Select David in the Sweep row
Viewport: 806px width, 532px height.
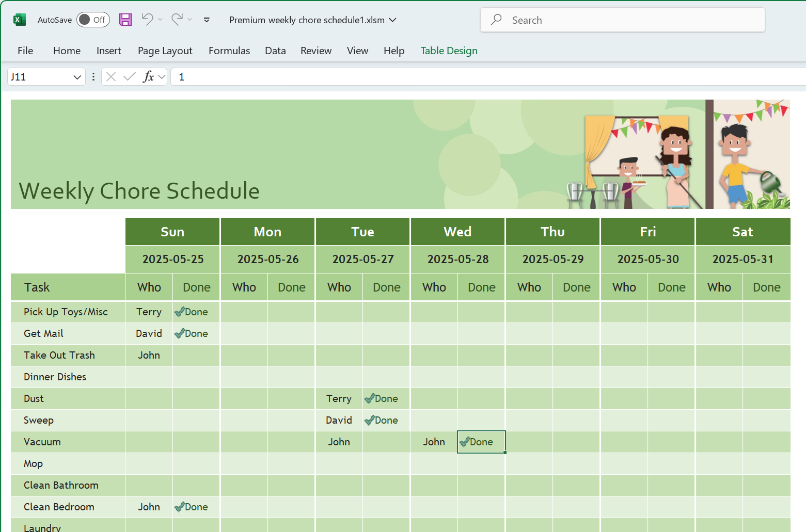click(x=339, y=420)
